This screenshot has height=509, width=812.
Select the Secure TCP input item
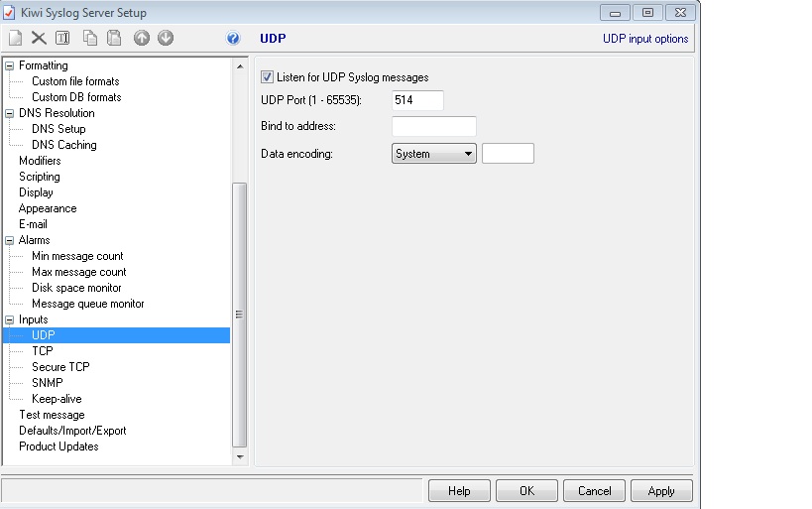[60, 367]
